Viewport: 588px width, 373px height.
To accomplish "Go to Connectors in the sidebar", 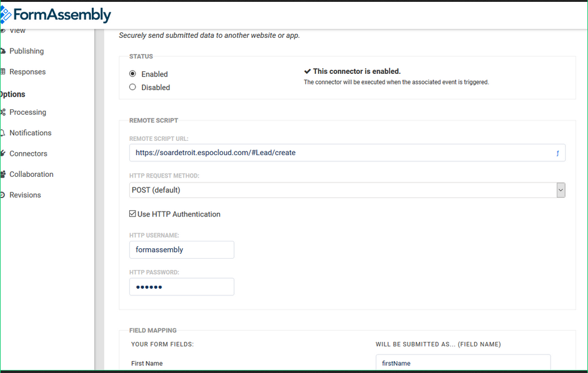I will pos(28,153).
